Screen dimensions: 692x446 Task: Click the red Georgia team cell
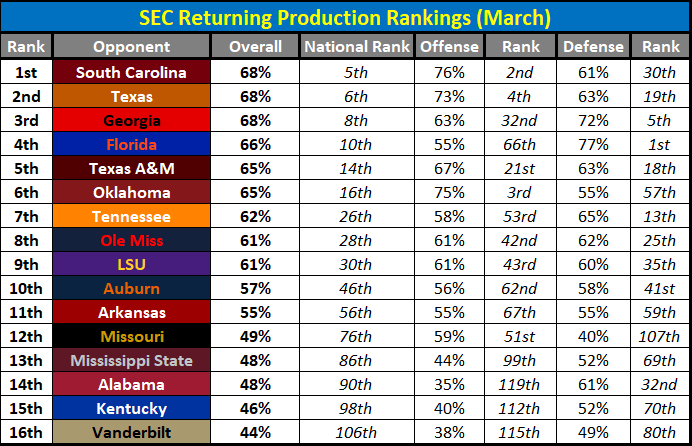(x=131, y=121)
